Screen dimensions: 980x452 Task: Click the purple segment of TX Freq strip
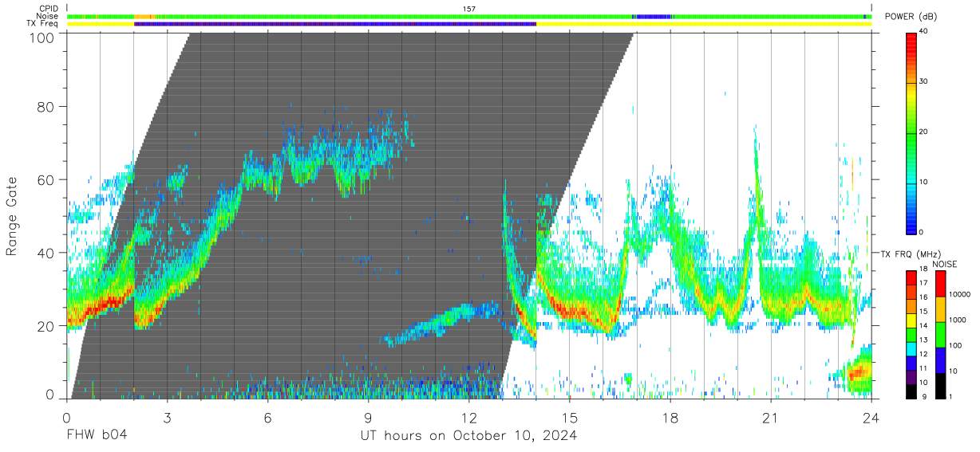[x=335, y=24]
